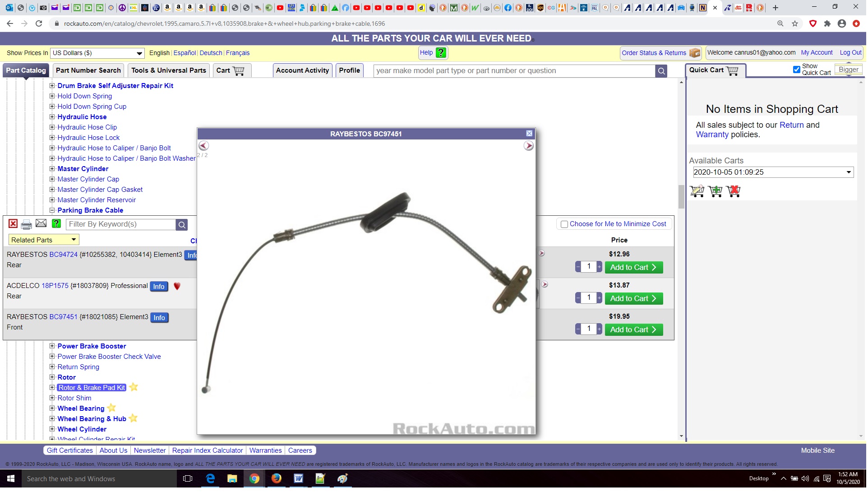Expand the Master Cylinder category
Image resolution: width=868 pixels, height=492 pixels.
(52, 169)
